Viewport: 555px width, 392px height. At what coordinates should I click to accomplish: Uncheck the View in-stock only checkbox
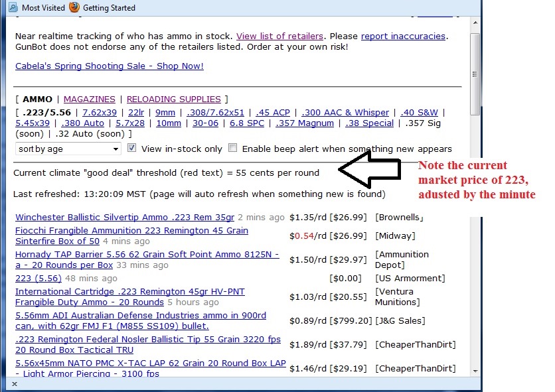coord(131,149)
